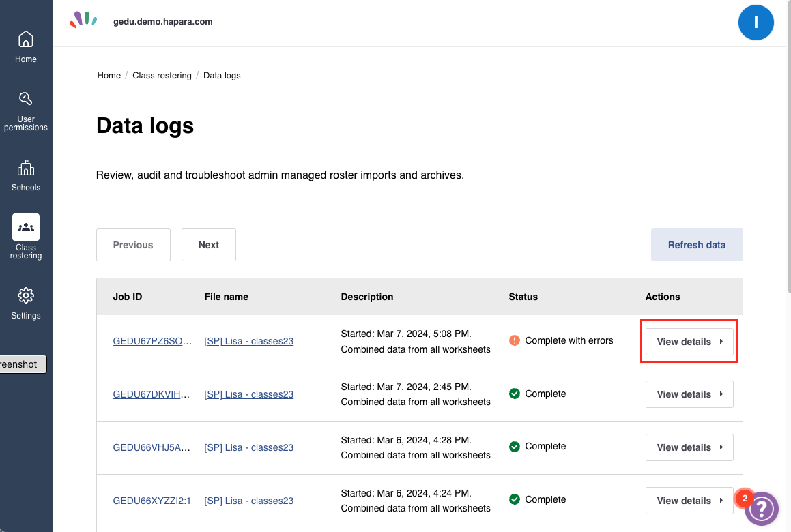The image size is (791, 532).
Task: Expand View details for the 4:24 PM job
Action: pos(689,501)
